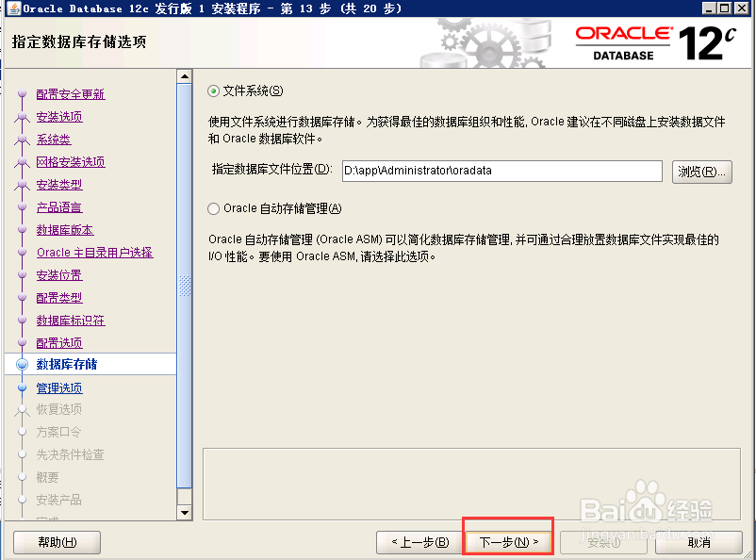Open the Oracle 主目录用户选择 step
This screenshot has height=560, width=756.
click(x=95, y=252)
